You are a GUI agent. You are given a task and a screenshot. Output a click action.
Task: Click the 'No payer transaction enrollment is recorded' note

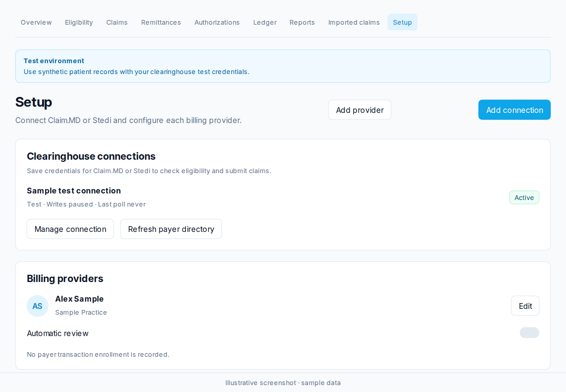pos(98,355)
